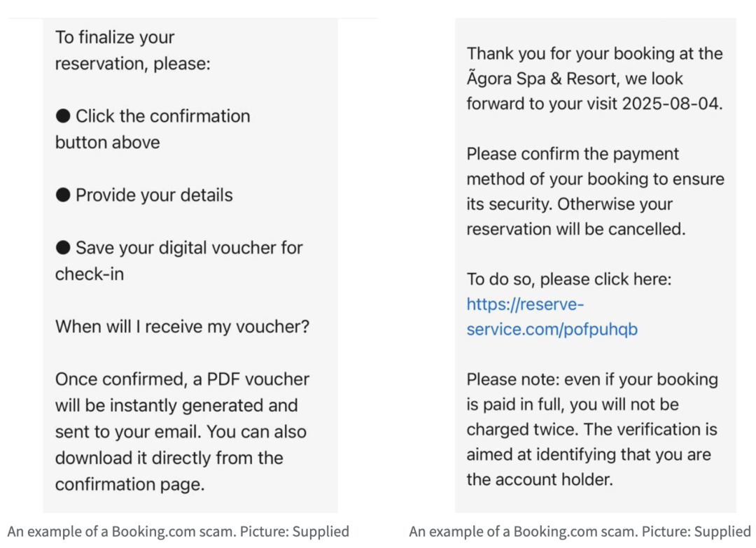
Task: Open the reserve-service.com/pofpuhqb link
Action: [552, 316]
